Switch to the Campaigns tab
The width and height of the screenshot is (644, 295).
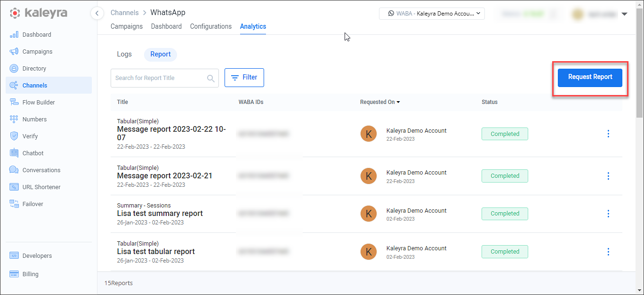[x=127, y=26]
